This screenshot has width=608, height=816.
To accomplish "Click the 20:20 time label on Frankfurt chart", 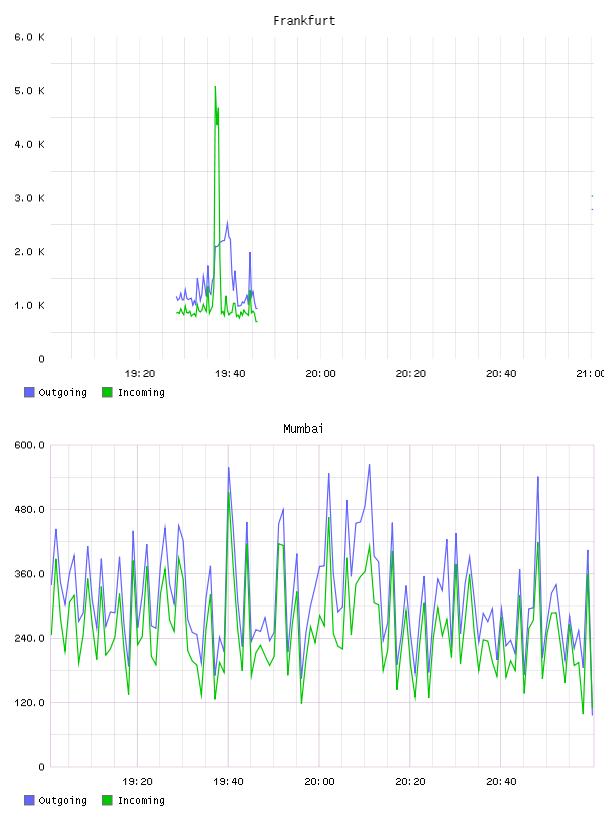I will click(411, 374).
